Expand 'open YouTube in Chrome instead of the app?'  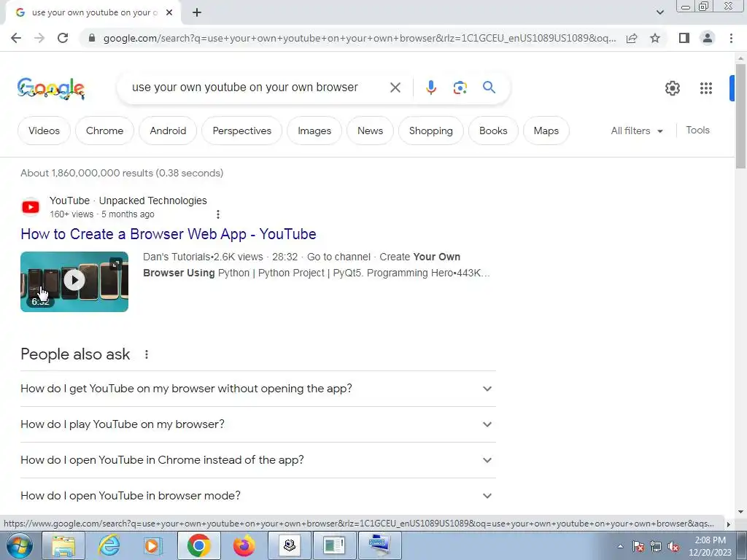258,460
